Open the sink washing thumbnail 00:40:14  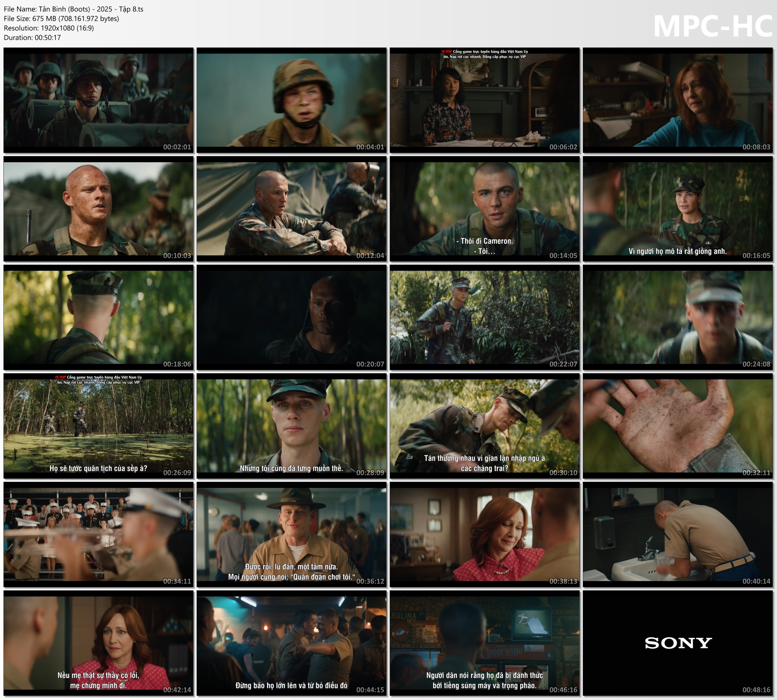678,534
